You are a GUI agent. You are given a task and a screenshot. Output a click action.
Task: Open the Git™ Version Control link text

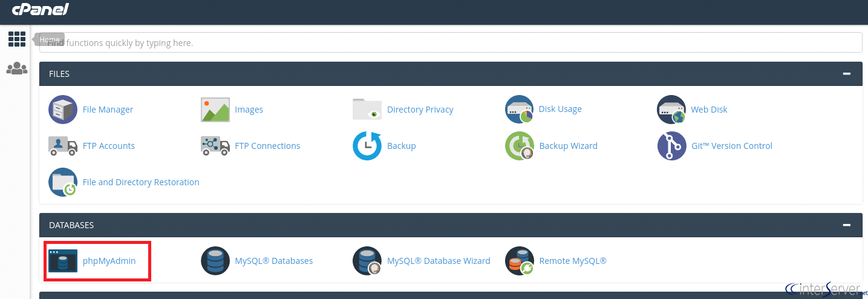click(732, 146)
